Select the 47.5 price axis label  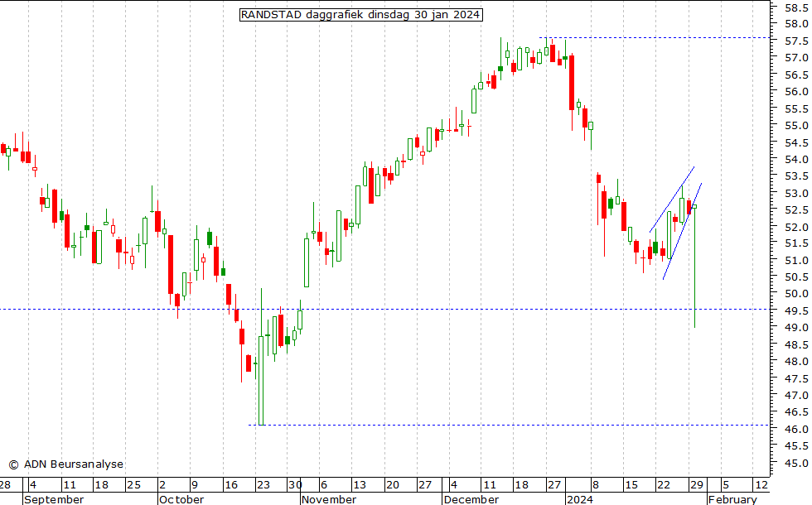pos(796,379)
